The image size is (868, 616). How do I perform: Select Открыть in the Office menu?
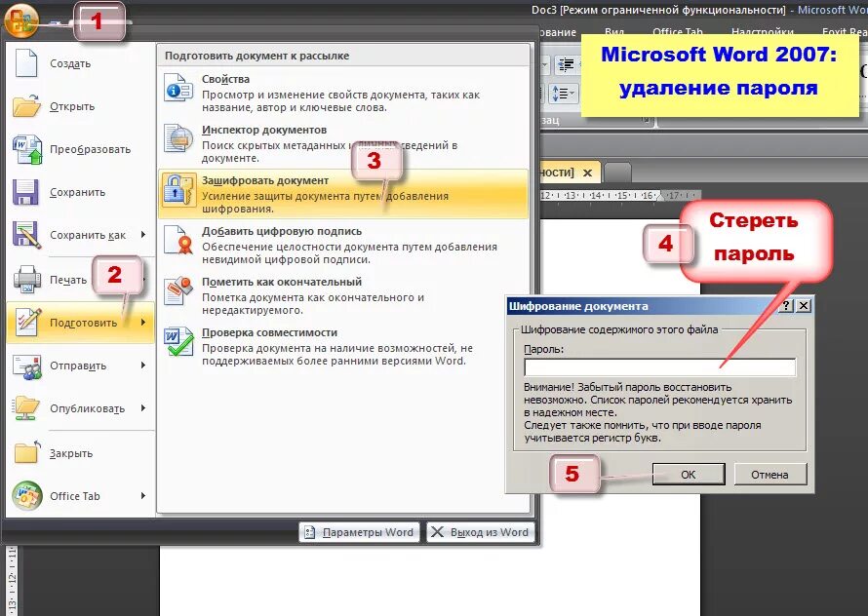pos(80,105)
